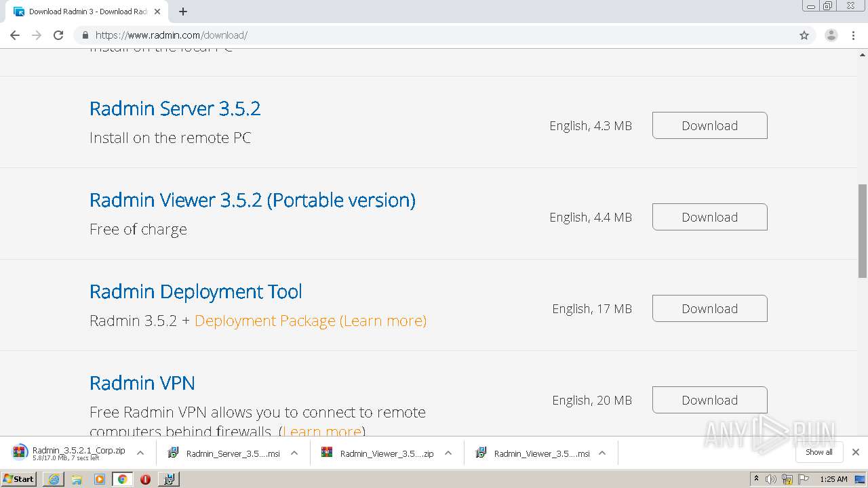Screen dimensions: 868x488
Task: Select the English, 4.4 MB text
Action: [x=591, y=217]
